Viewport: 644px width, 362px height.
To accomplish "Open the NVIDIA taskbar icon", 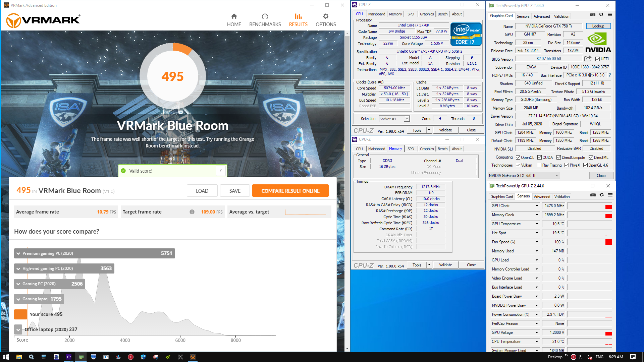I will [168, 357].
